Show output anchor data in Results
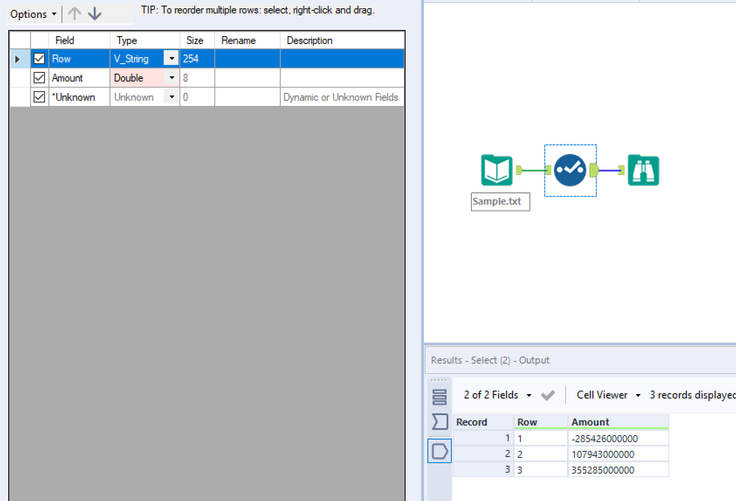This screenshot has height=501, width=736. (439, 451)
